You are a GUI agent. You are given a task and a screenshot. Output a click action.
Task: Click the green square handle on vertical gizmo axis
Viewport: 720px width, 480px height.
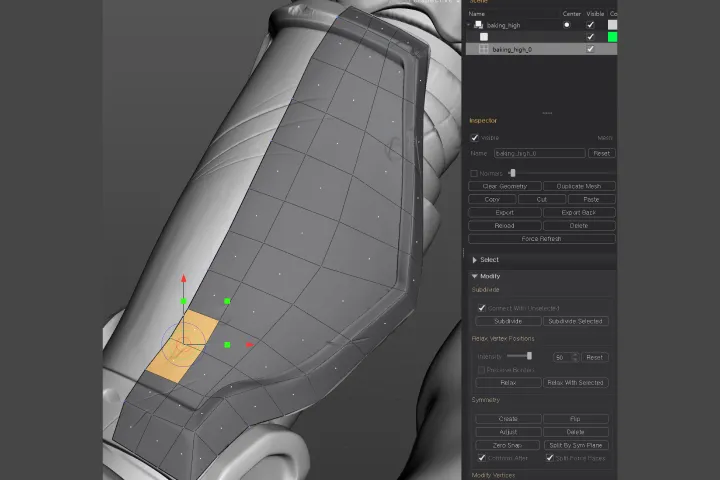click(x=183, y=301)
